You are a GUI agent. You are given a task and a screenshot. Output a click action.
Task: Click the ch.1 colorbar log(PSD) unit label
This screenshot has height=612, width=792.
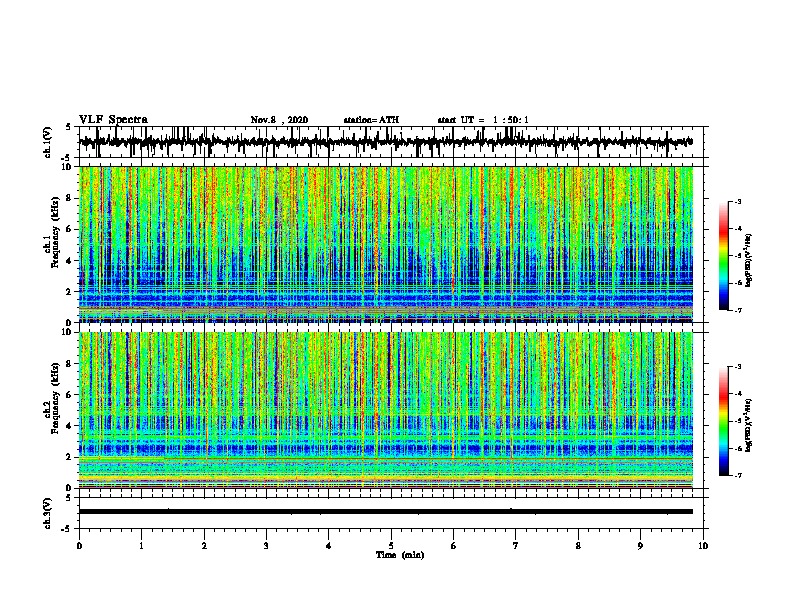(749, 260)
